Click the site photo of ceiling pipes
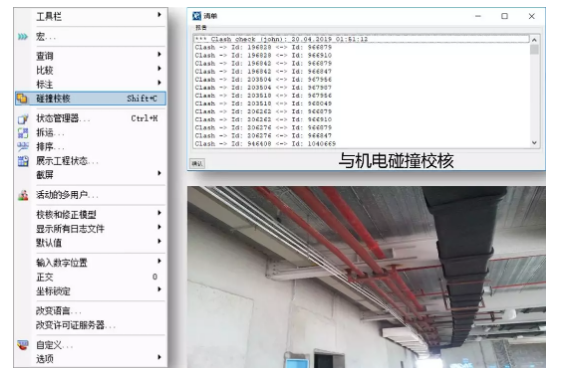564x371 pixels. click(x=366, y=277)
